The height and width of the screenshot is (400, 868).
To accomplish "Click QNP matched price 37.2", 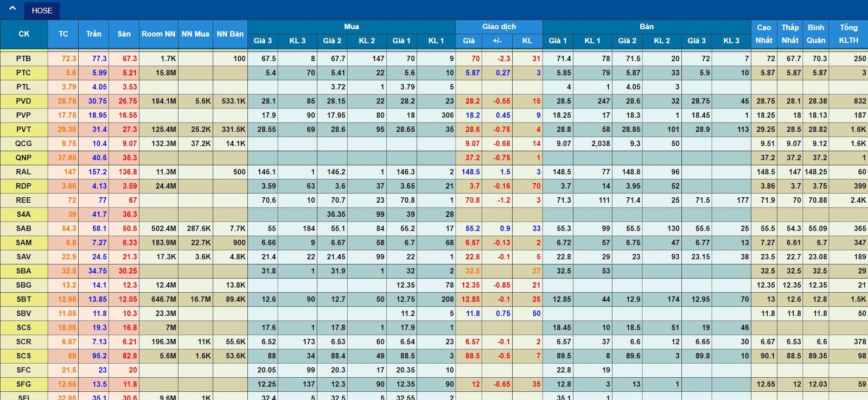I will pyautogui.click(x=473, y=158).
